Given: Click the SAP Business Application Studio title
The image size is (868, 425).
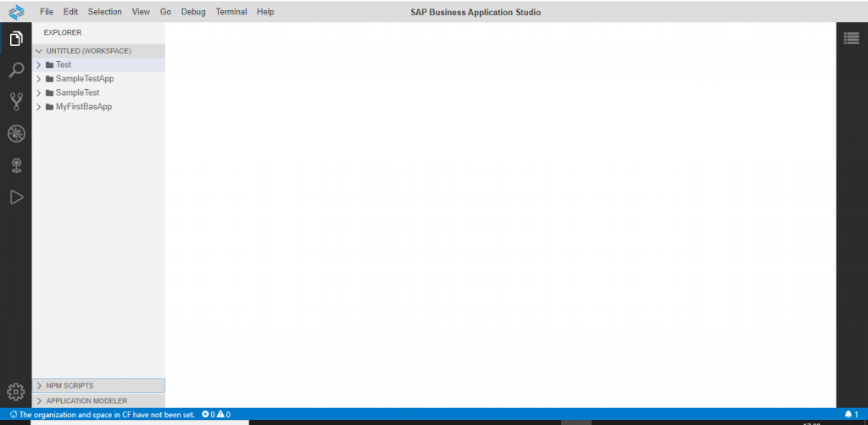Looking at the screenshot, I should [476, 12].
